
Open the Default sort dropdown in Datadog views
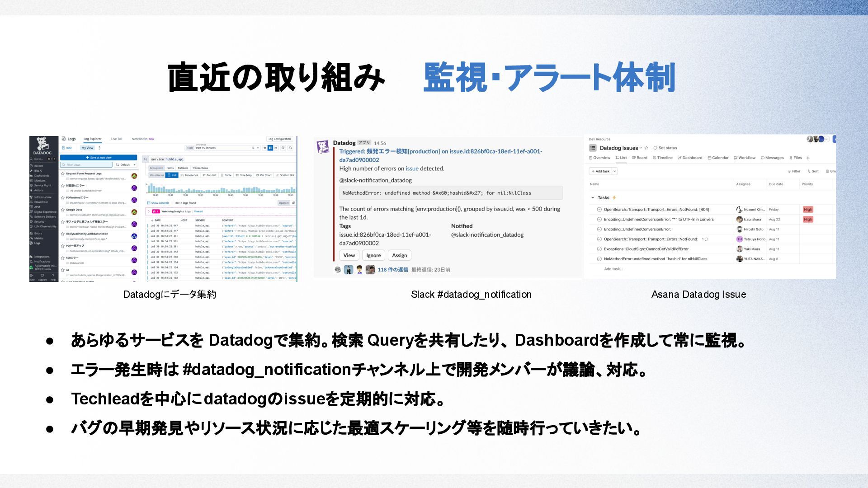tap(126, 164)
